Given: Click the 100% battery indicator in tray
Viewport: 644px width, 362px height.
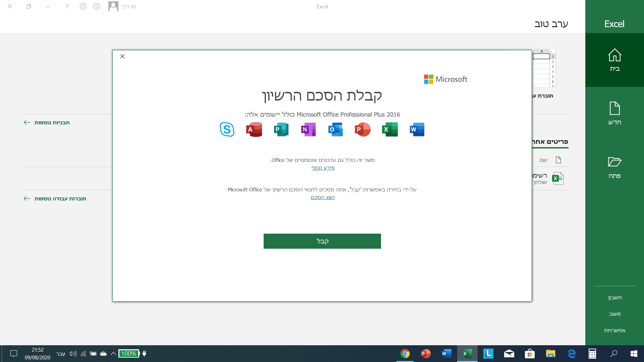Looking at the screenshot, I should pos(129,353).
